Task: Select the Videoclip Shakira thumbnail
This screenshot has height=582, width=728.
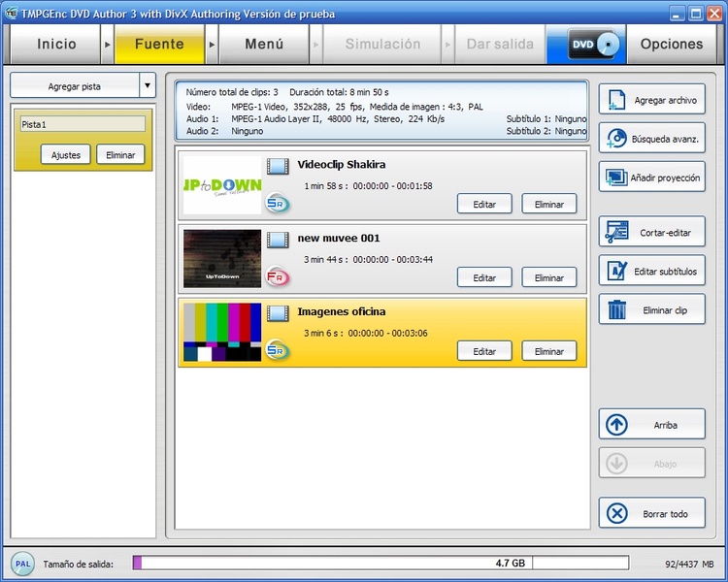Action: 222,184
